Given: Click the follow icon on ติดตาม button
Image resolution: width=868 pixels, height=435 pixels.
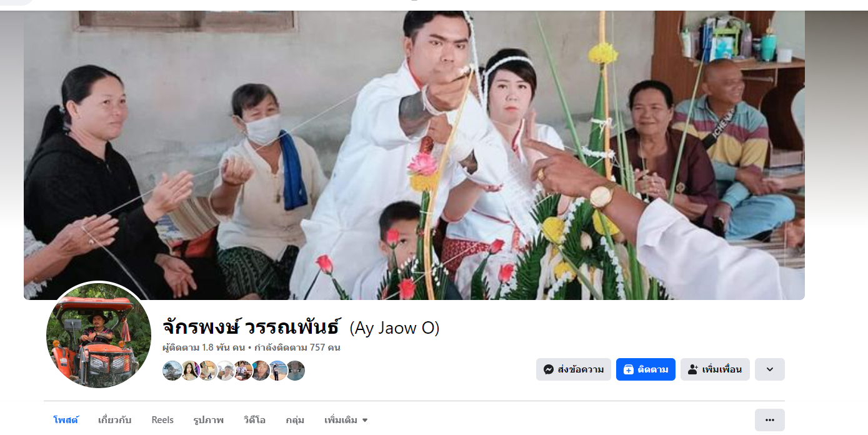Looking at the screenshot, I should click(629, 369).
